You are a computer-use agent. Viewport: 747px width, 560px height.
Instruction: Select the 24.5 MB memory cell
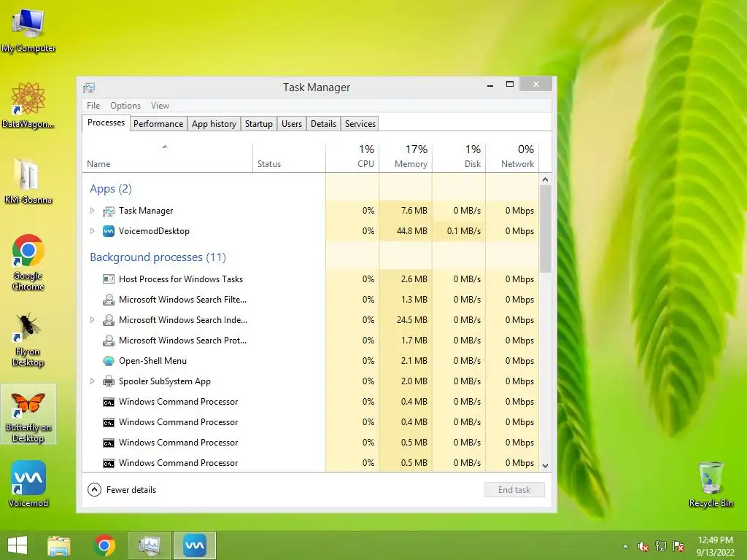pos(406,320)
